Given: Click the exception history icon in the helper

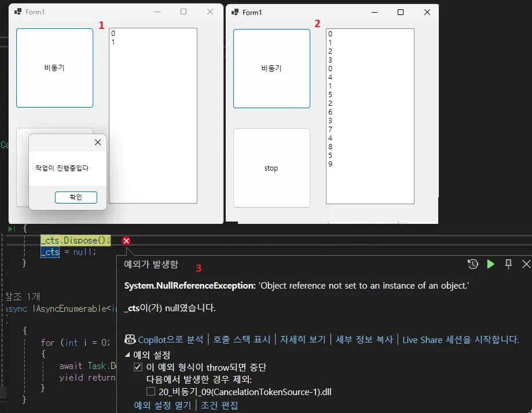Looking at the screenshot, I should 473,264.
